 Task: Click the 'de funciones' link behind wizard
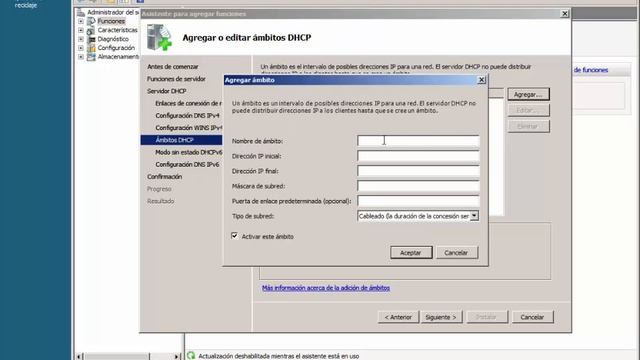[x=591, y=70]
